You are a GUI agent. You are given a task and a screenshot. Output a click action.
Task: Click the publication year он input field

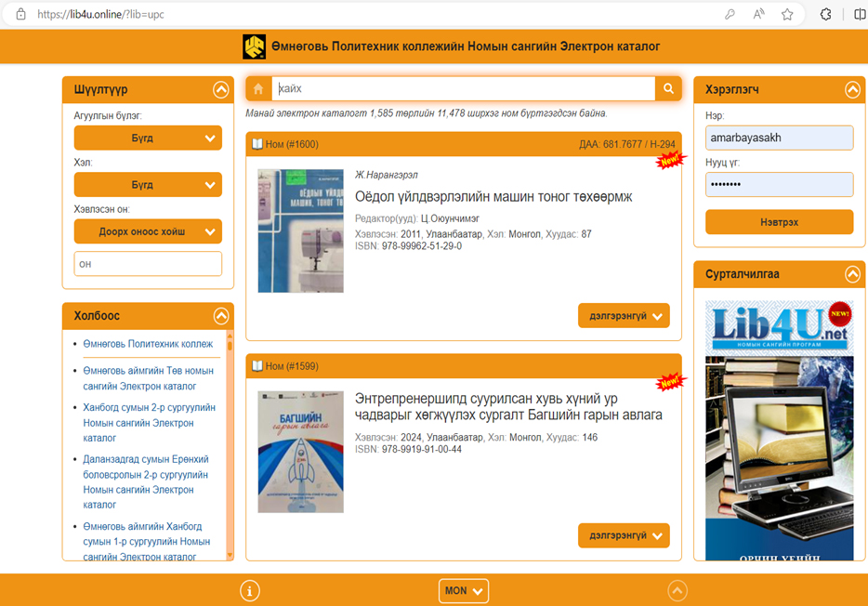point(148,264)
